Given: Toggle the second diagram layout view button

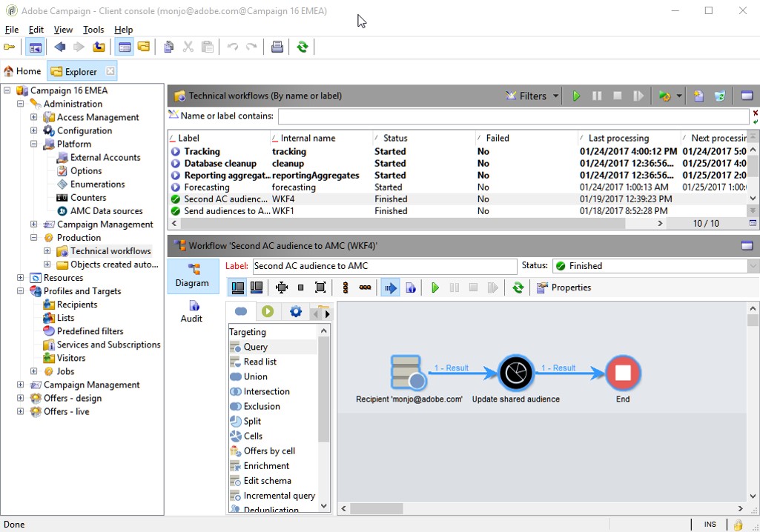Looking at the screenshot, I should coord(256,287).
